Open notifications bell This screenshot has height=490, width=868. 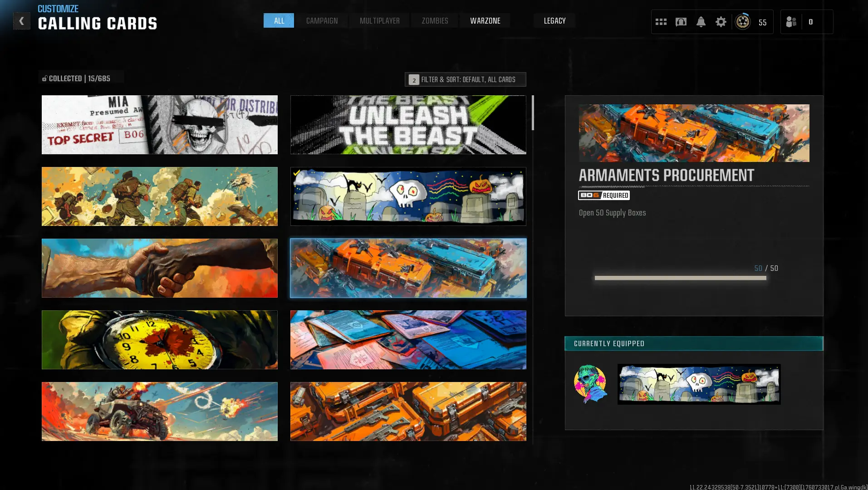[701, 22]
